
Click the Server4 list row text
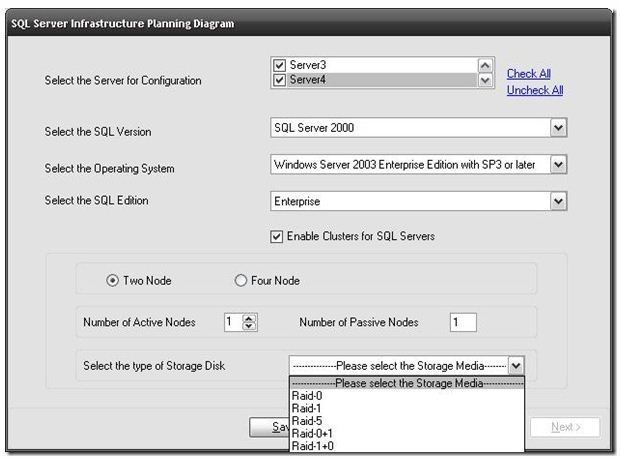[308, 80]
